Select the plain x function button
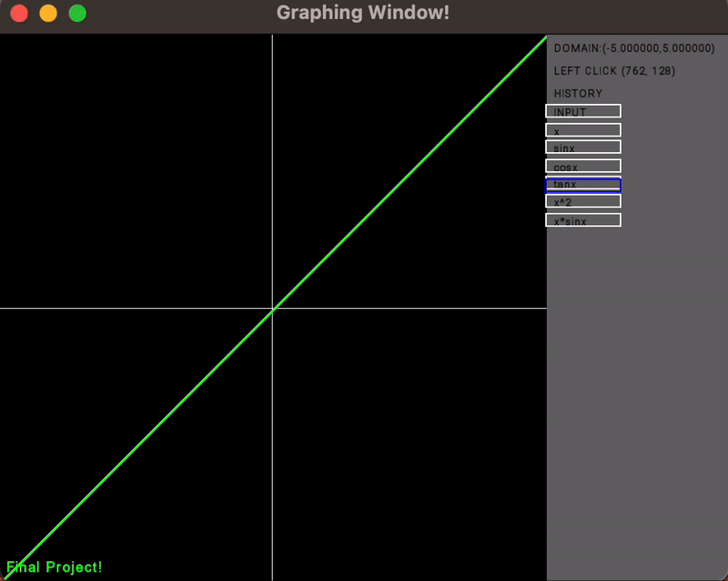This screenshot has width=728, height=581. point(582,130)
